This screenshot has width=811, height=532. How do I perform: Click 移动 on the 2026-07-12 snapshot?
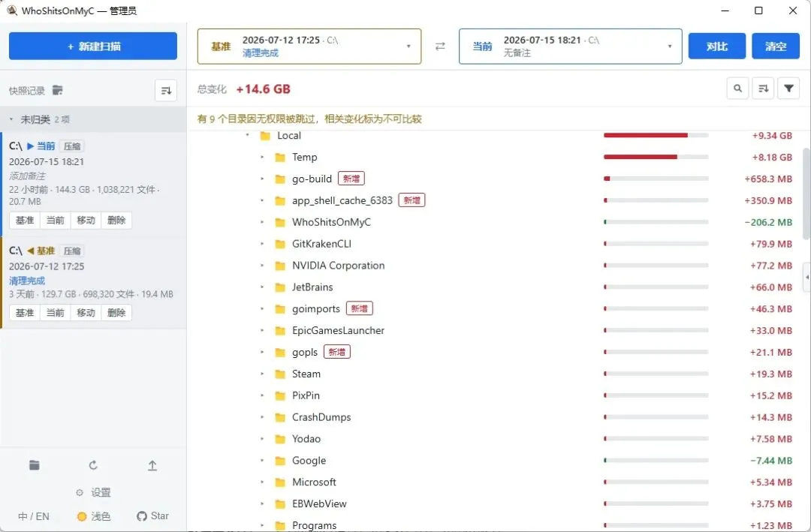(86, 313)
